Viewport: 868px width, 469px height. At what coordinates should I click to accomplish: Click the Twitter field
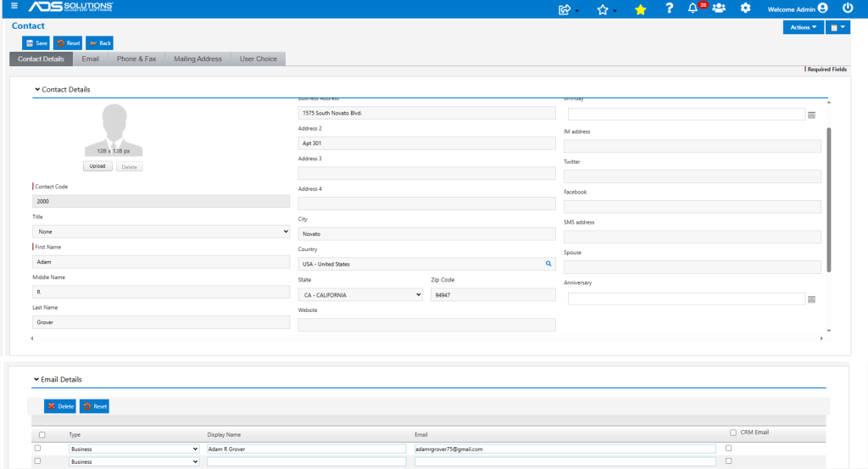coord(693,176)
